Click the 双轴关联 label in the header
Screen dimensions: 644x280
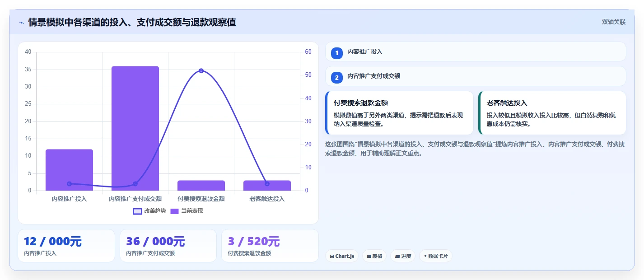click(614, 22)
